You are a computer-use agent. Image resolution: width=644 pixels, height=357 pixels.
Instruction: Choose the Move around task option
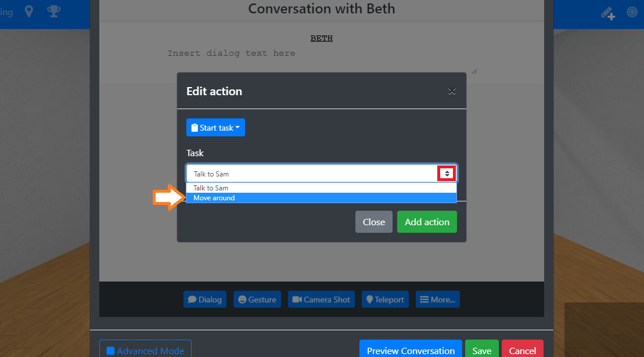pyautogui.click(x=321, y=198)
